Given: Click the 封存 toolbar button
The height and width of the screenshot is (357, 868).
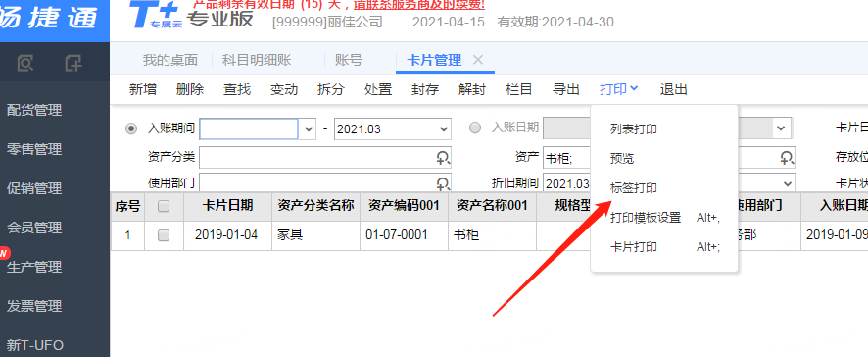Looking at the screenshot, I should click(425, 89).
